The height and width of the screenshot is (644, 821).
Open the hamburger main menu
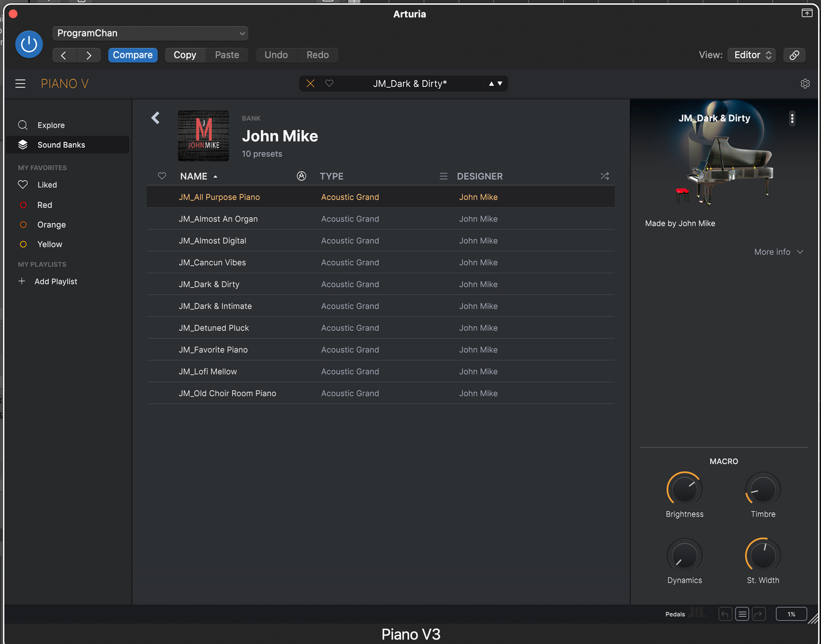20,84
